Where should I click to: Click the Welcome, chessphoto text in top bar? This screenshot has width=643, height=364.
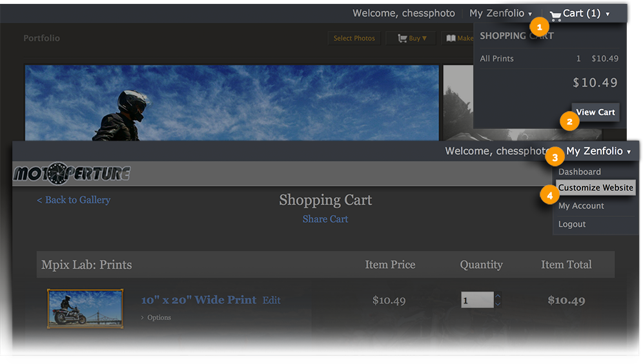click(x=403, y=14)
